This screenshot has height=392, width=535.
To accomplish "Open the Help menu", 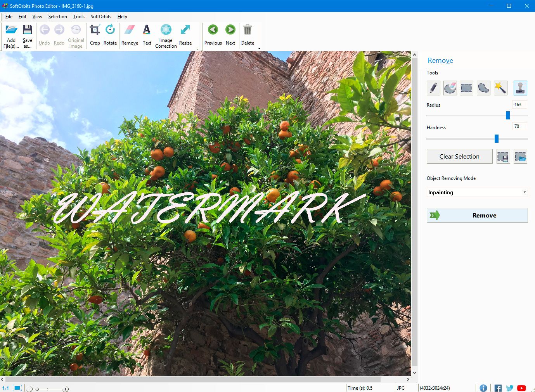I will click(x=122, y=17).
